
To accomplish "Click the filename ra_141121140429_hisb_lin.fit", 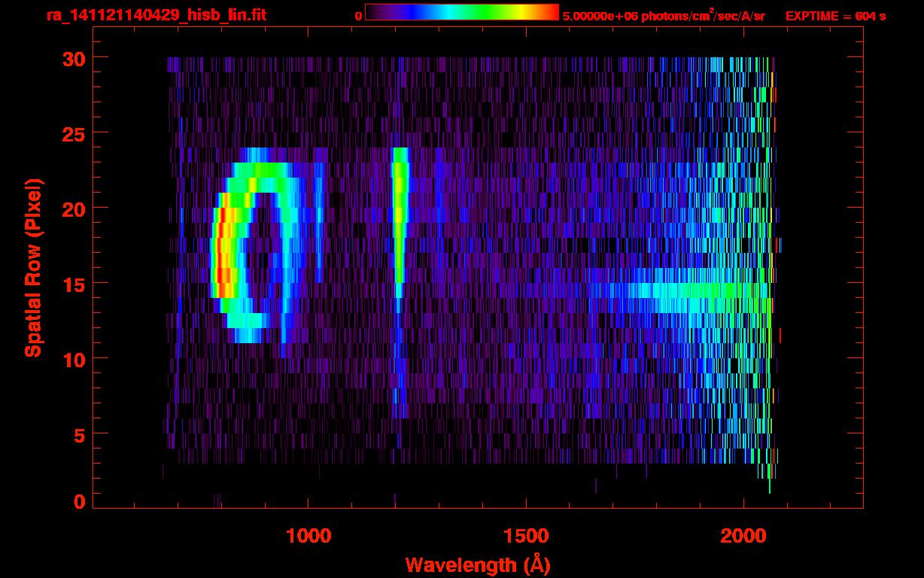I will coord(156,15).
